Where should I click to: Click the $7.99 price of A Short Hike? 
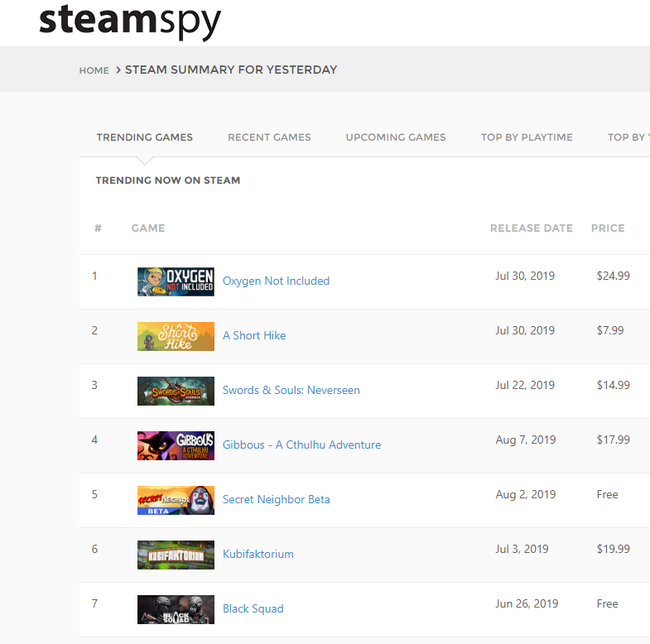point(609,331)
